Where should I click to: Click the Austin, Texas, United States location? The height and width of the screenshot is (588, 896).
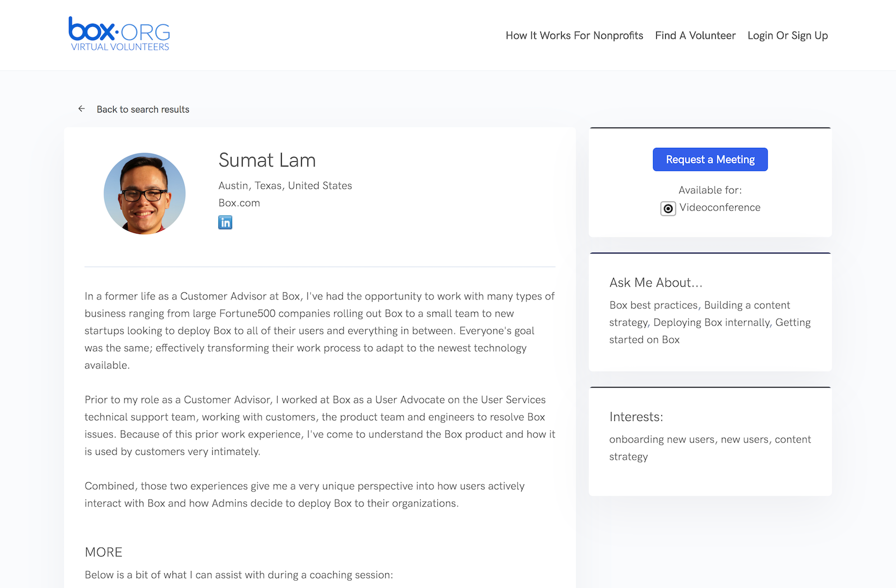click(x=285, y=185)
